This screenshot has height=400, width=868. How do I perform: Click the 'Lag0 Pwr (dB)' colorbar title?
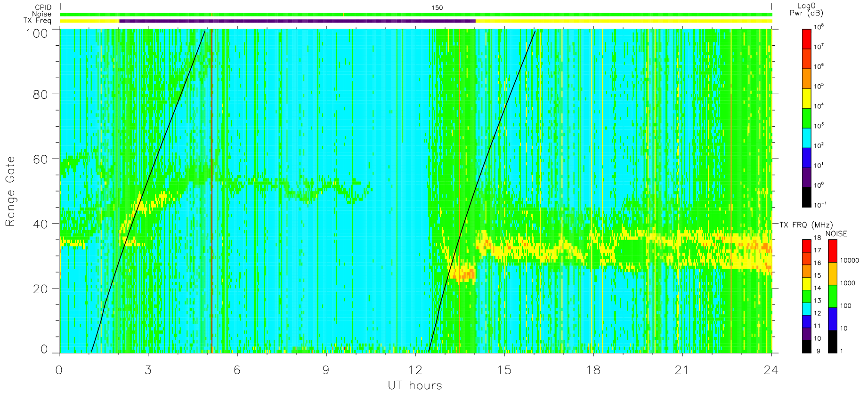pyautogui.click(x=806, y=9)
